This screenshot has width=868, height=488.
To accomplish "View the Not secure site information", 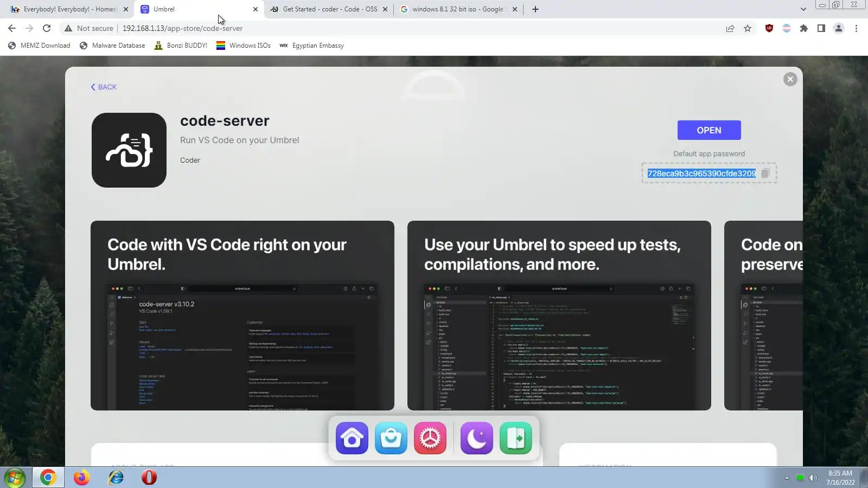I will tap(89, 28).
